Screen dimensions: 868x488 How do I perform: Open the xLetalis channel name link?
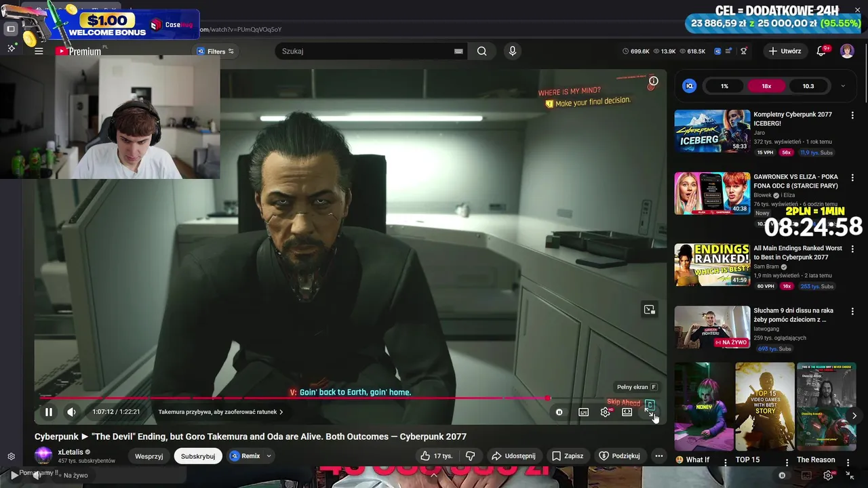coord(71,452)
